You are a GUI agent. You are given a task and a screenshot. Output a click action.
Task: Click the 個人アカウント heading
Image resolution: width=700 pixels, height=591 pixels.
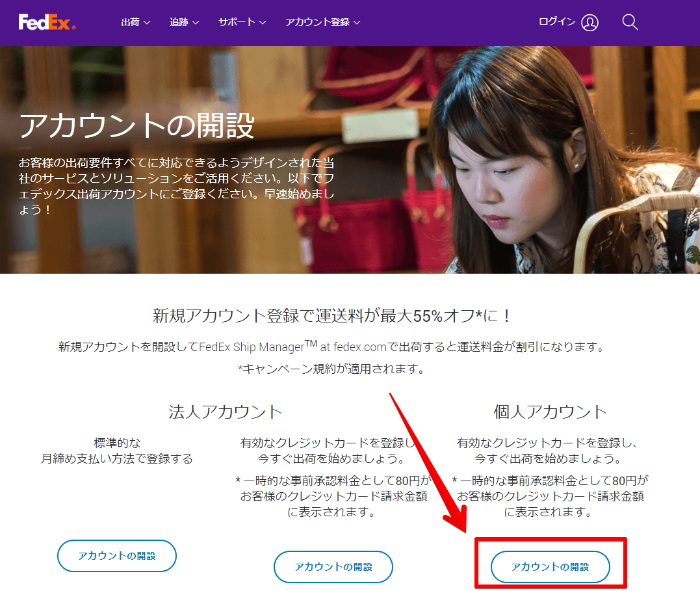coord(550,412)
